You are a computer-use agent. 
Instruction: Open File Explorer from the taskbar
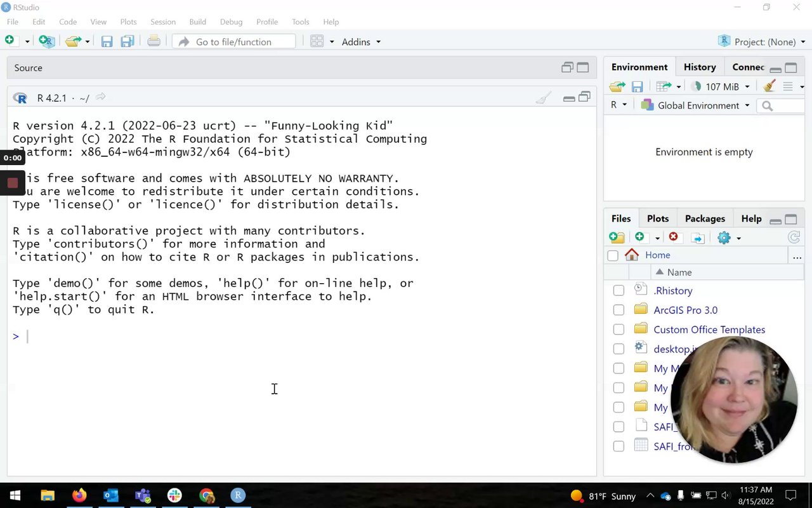pos(48,495)
